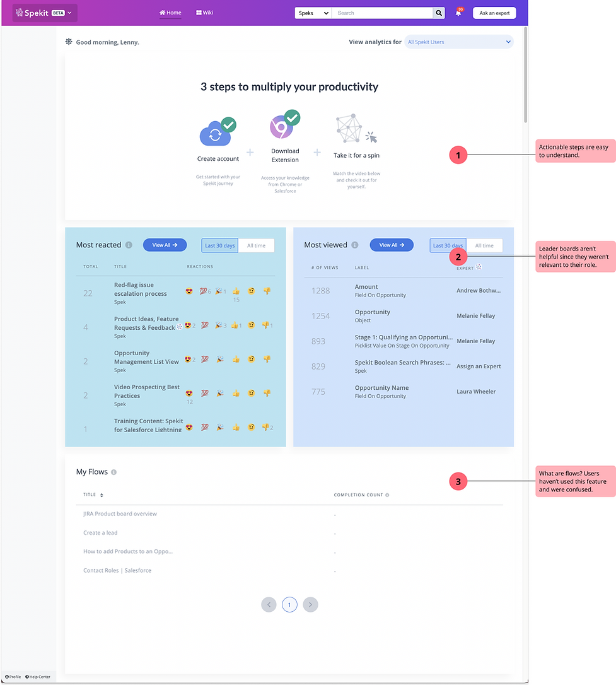
Task: Select Last 30 days in Most viewed
Action: (448, 245)
